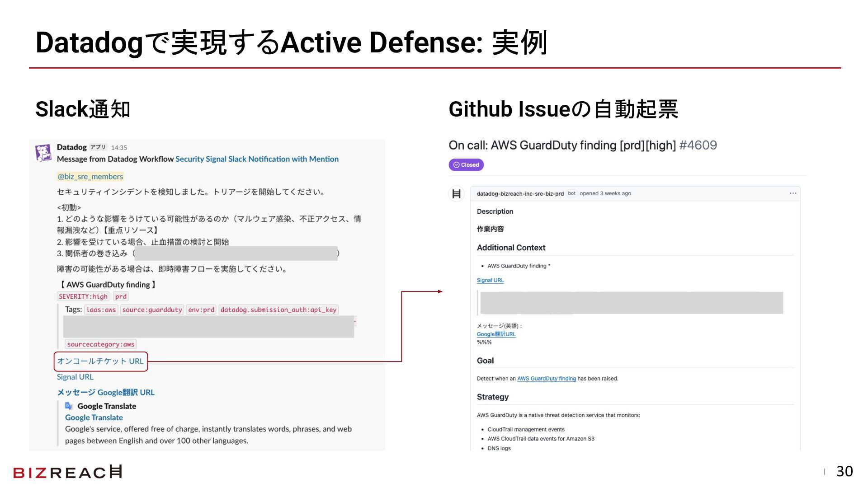Click the issue number #4609
This screenshot has width=868, height=488.
(x=698, y=145)
